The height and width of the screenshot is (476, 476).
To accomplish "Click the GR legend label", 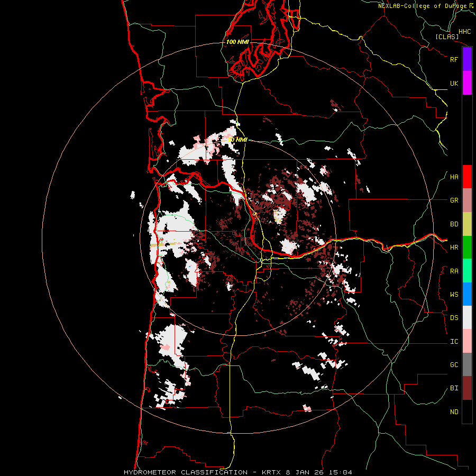I will coord(454,200).
